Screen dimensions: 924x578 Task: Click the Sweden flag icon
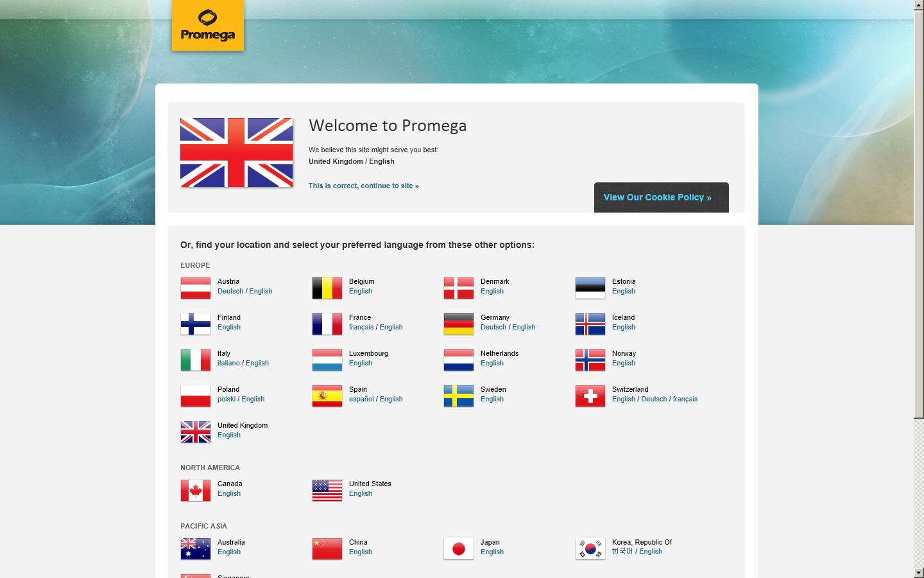coord(458,396)
